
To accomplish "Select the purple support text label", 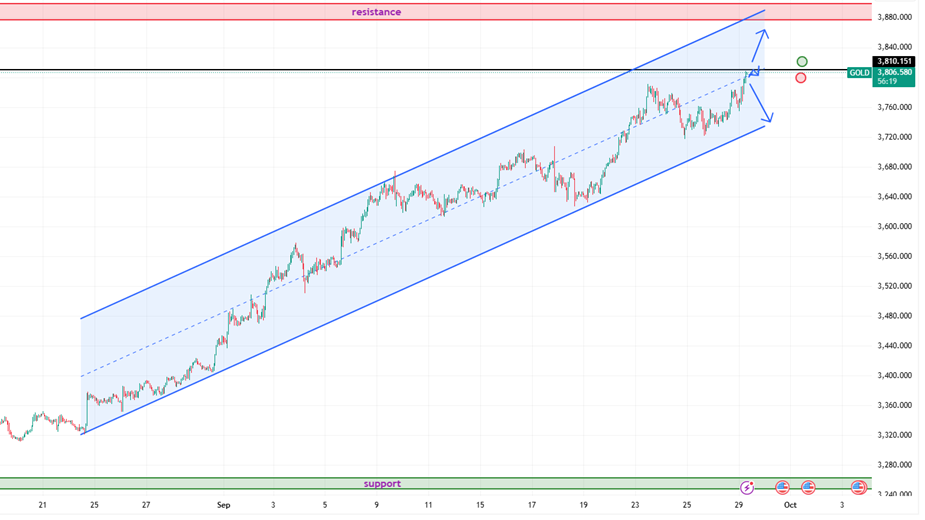I will coord(382,484).
